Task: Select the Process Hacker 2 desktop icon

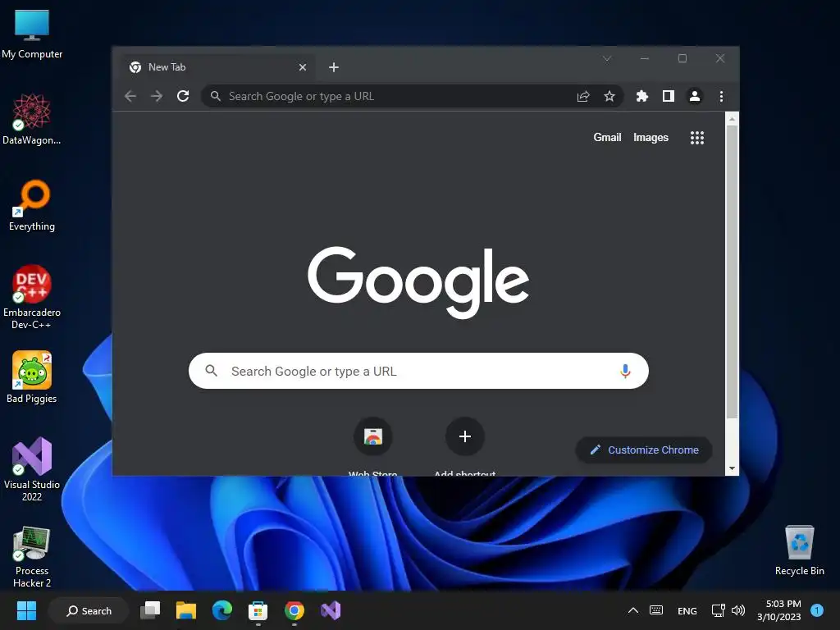Action: (x=32, y=556)
